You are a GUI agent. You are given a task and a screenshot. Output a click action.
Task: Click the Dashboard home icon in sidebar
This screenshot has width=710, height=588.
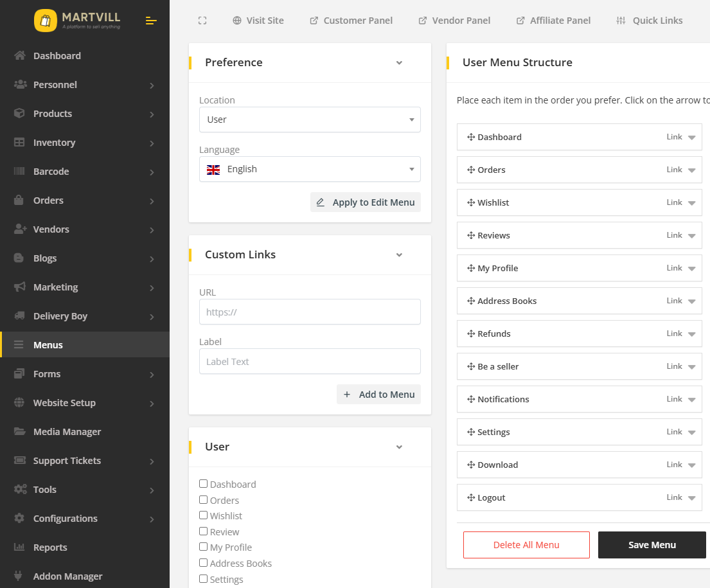[20, 56]
